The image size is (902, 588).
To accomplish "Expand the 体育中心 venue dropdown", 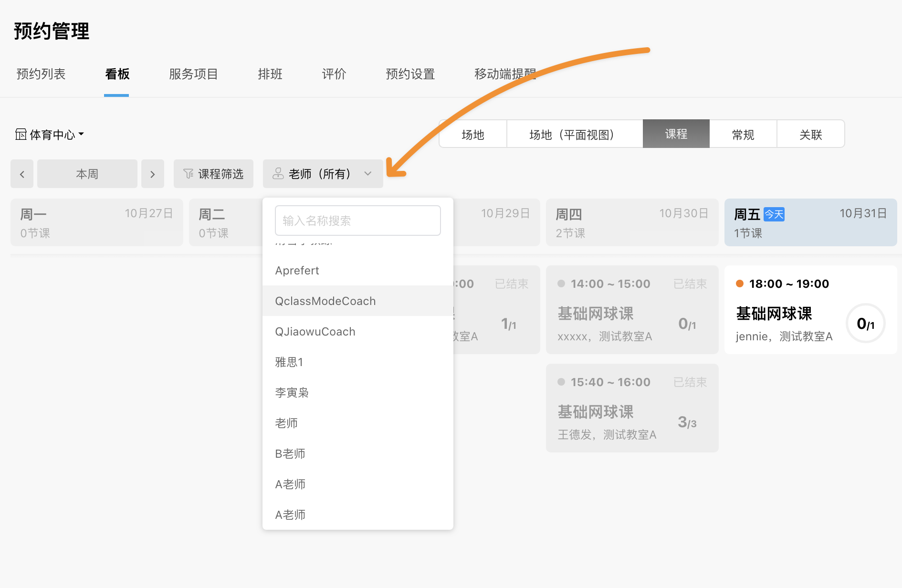I will (x=81, y=135).
